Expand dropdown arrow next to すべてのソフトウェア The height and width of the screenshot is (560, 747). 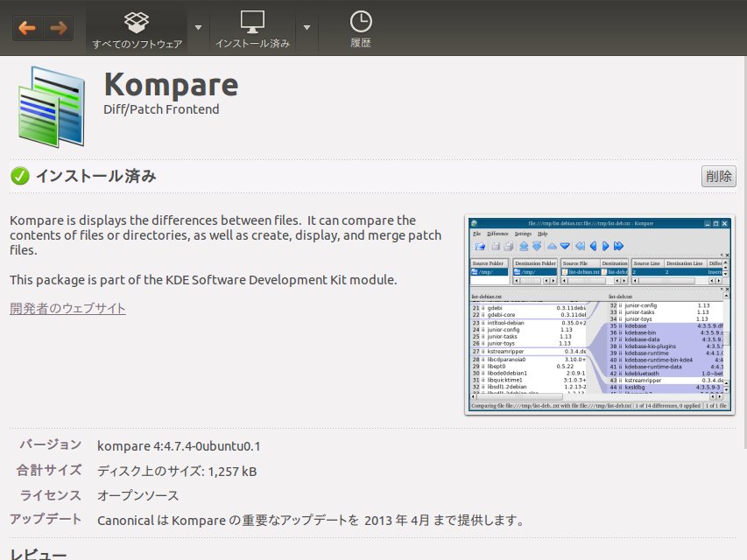[x=198, y=28]
